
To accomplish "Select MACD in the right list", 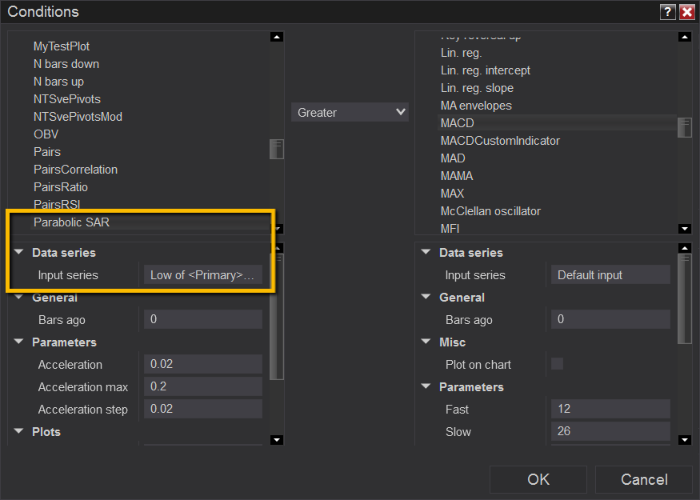I will coord(457,123).
